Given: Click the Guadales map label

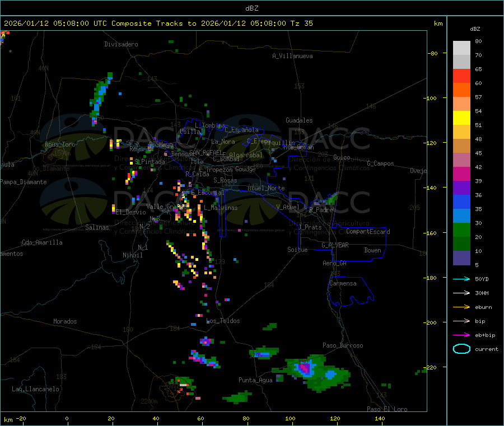Looking at the screenshot, I should pos(299,120).
